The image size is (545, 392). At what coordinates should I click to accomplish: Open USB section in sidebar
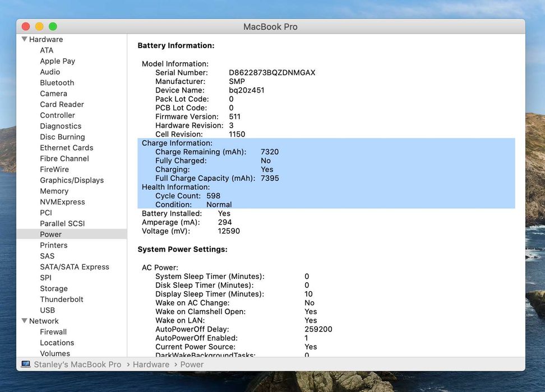pyautogui.click(x=47, y=310)
